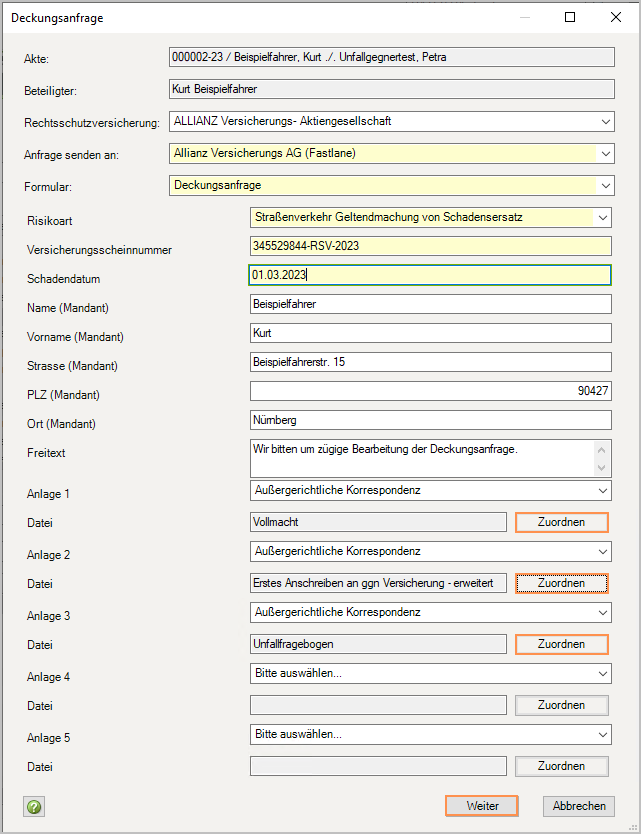Image resolution: width=641 pixels, height=834 pixels.
Task: Expand the Risikoart dropdown
Action: [x=430, y=218]
